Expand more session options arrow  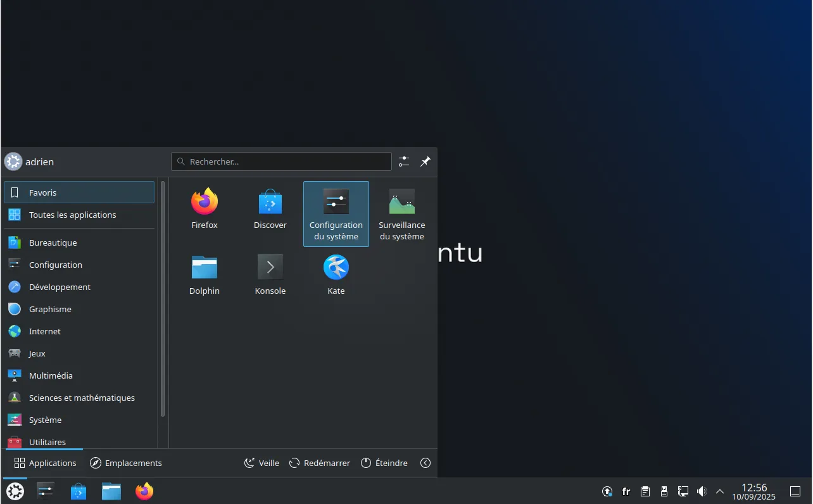(425, 463)
